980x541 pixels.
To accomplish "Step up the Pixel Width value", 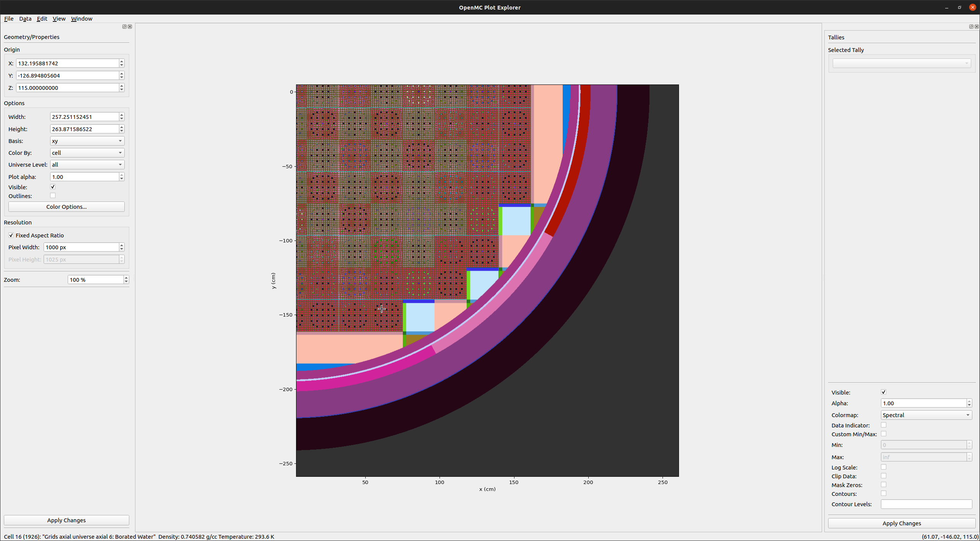I will tap(122, 245).
